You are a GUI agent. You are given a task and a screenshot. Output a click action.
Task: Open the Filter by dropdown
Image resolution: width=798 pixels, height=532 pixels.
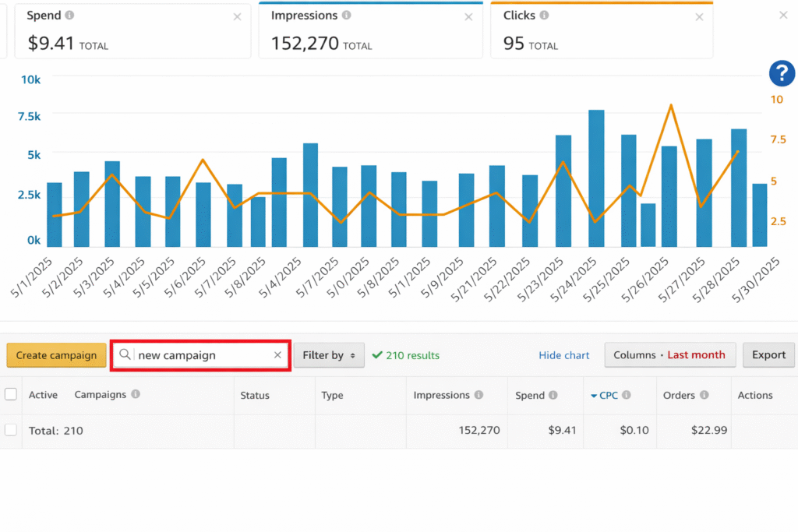(x=329, y=355)
